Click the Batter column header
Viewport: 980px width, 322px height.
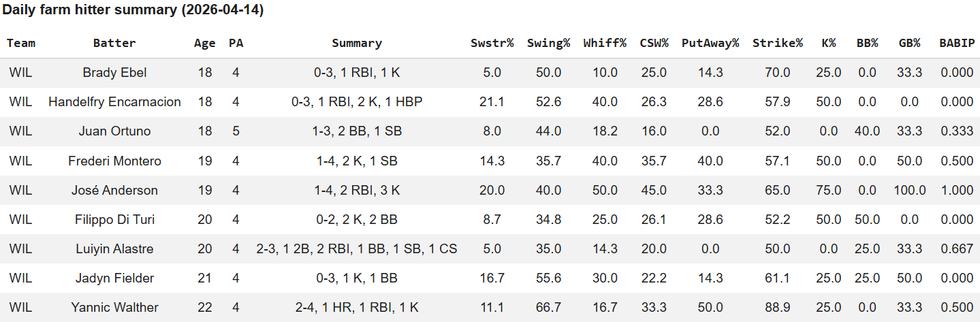[114, 43]
